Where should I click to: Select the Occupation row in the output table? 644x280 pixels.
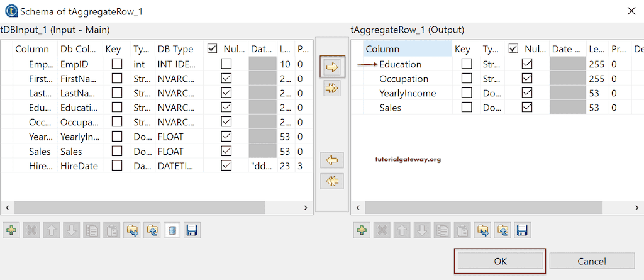(x=498, y=79)
